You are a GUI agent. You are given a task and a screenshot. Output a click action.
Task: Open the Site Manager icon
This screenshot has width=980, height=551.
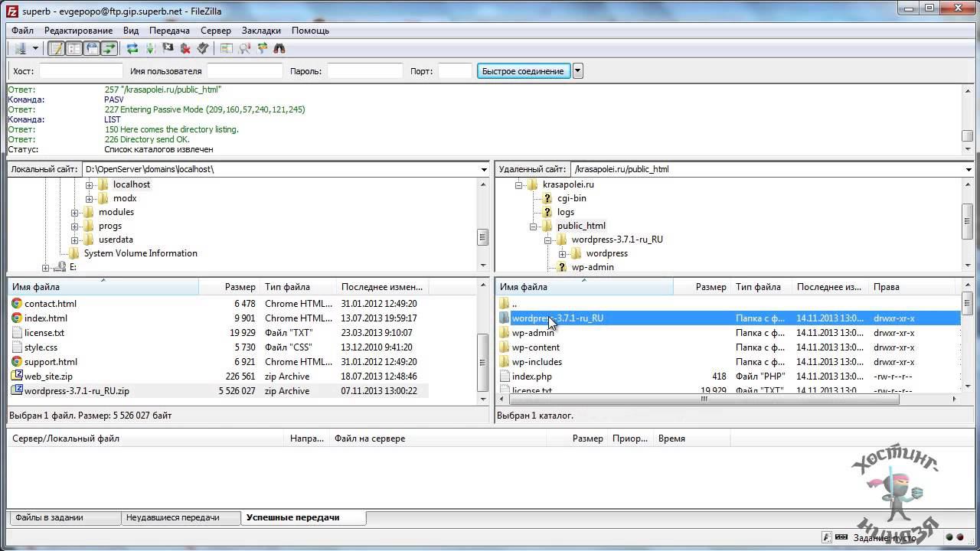[x=20, y=48]
